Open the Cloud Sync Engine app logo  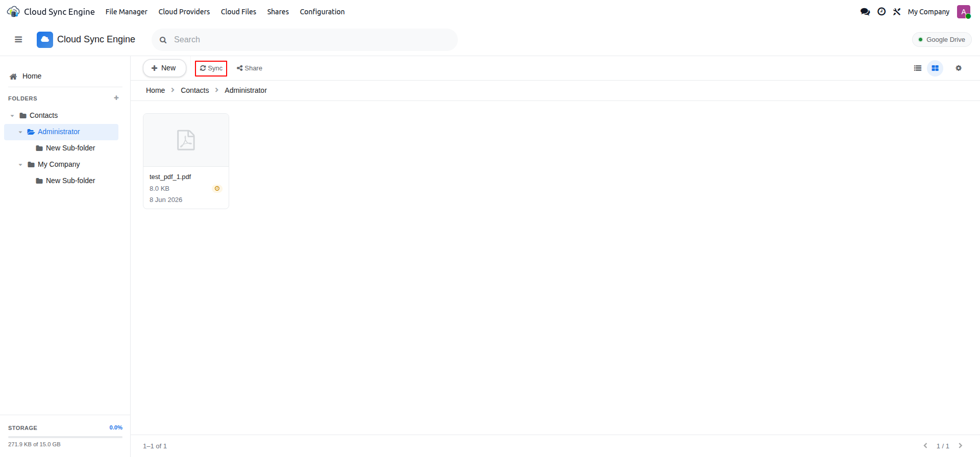13,12
